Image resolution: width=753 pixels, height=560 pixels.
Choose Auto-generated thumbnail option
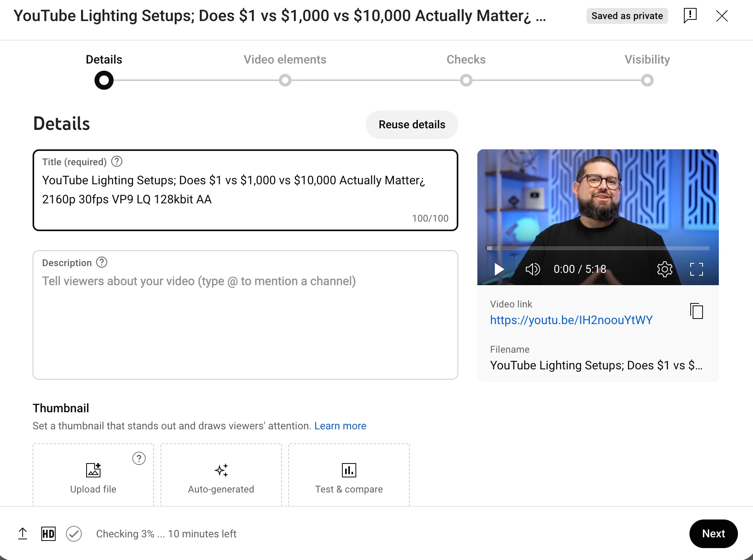coord(221,475)
